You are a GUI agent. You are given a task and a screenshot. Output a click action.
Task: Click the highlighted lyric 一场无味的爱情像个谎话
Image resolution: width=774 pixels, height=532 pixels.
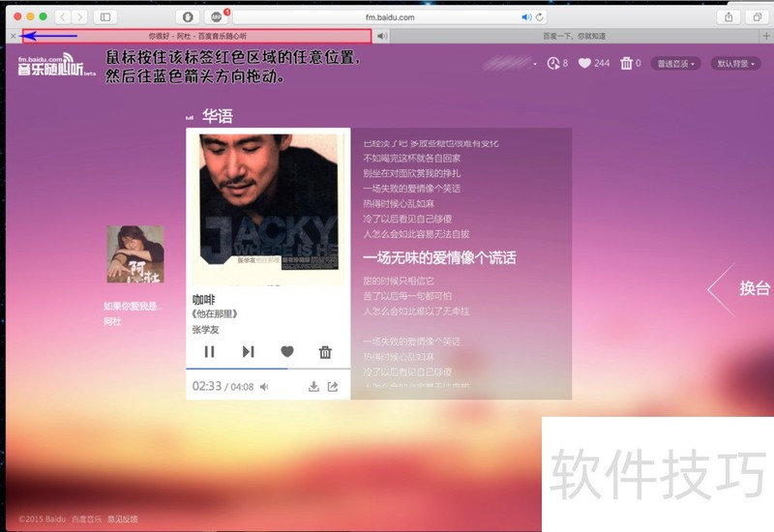[439, 257]
